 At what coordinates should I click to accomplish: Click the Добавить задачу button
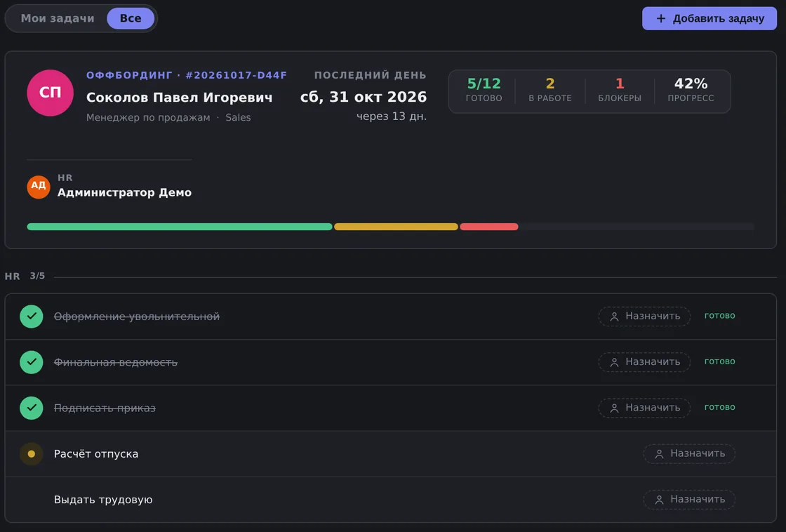tap(710, 18)
